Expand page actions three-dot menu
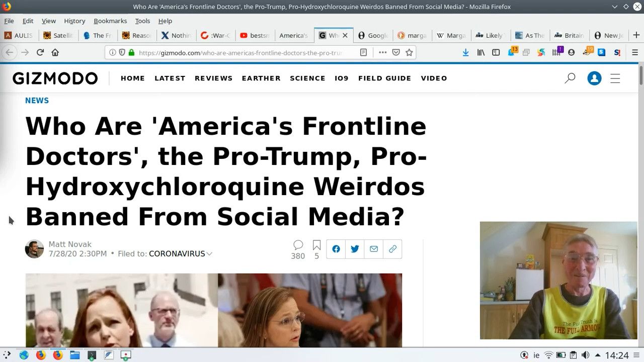This screenshot has width=644, height=362. 382,52
